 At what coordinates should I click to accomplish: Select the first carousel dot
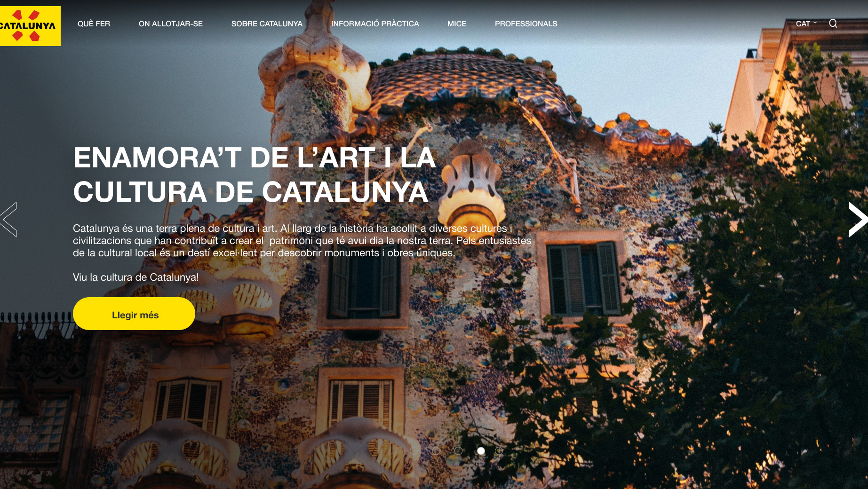pos(414,451)
